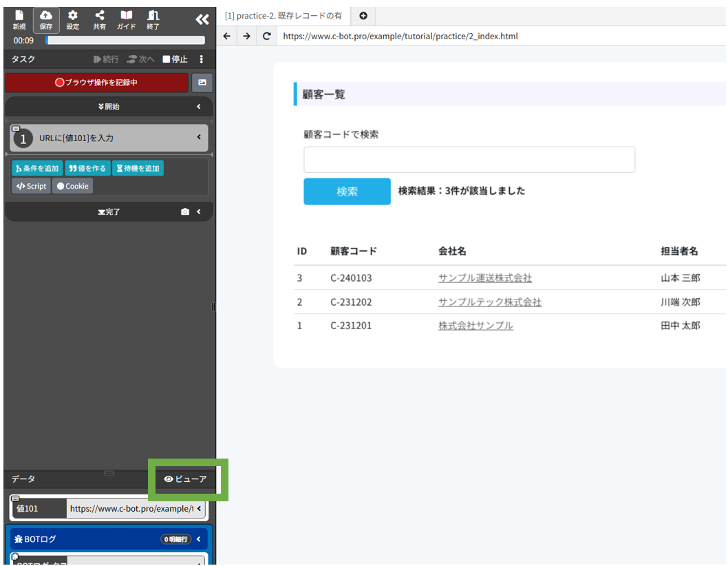Open サンプルテック株式会社 link

490,302
